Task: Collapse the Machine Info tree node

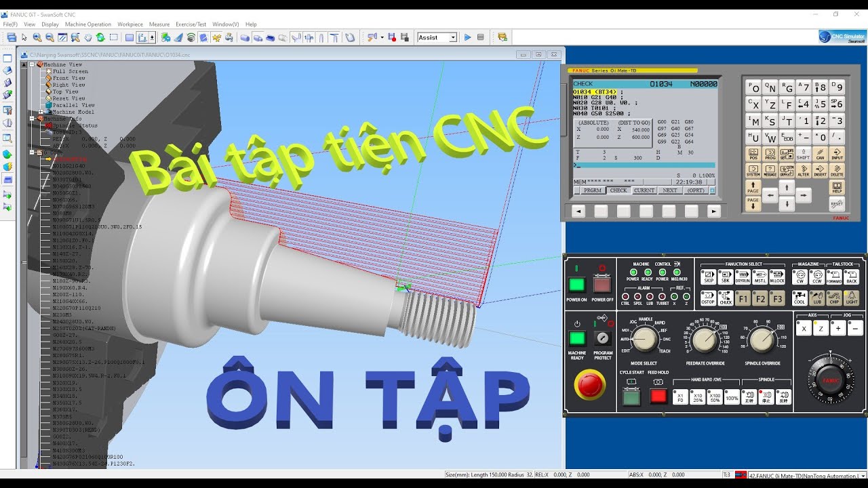Action: (x=31, y=119)
